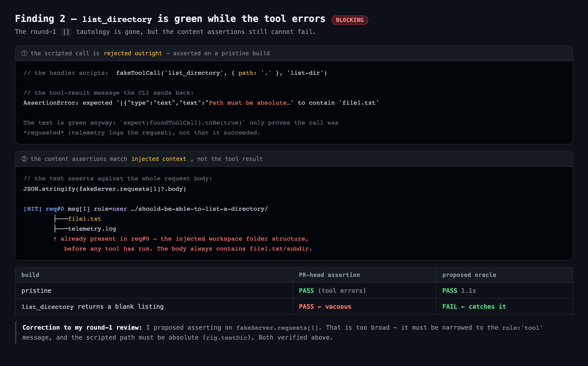Image resolution: width=588 pixels, height=366 pixels.
Task: Click the circled 1 section marker
Action: [24, 53]
